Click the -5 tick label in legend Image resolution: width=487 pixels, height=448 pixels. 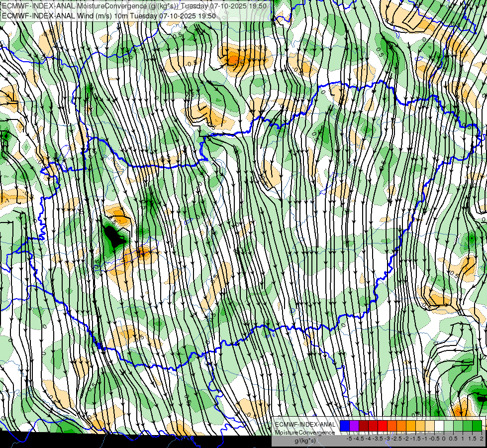[x=349, y=439]
